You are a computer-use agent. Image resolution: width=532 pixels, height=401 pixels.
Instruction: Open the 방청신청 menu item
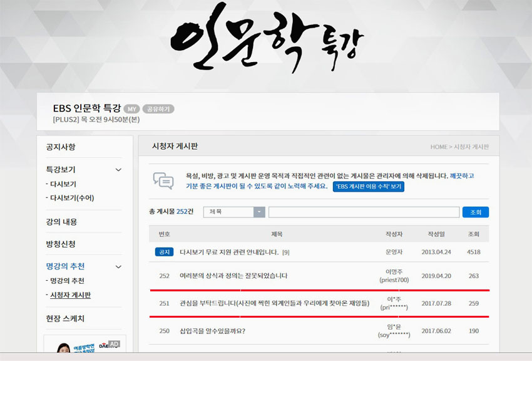61,244
